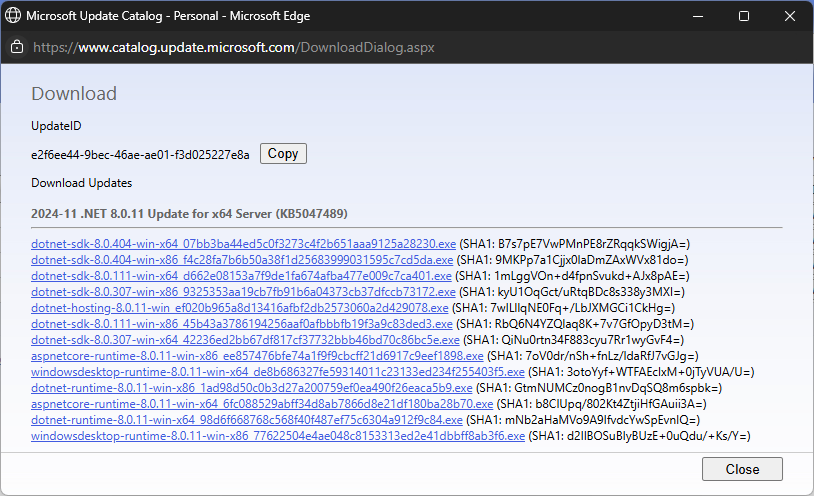Click SHA1 hash 7wILlIqNE0Fq+/LbJXMGCi1CkHg=
814x496 pixels.
[581, 308]
